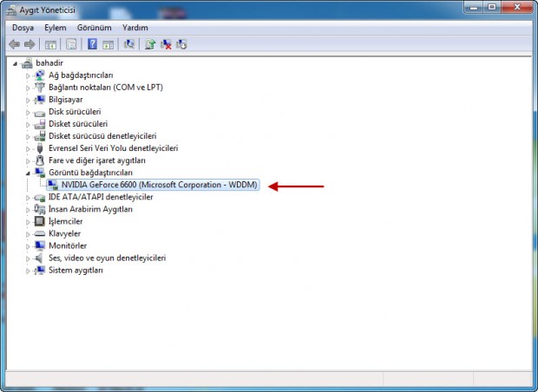The height and width of the screenshot is (392, 538).
Task: Expand the Bilgisayar node arrow
Action: click(28, 100)
